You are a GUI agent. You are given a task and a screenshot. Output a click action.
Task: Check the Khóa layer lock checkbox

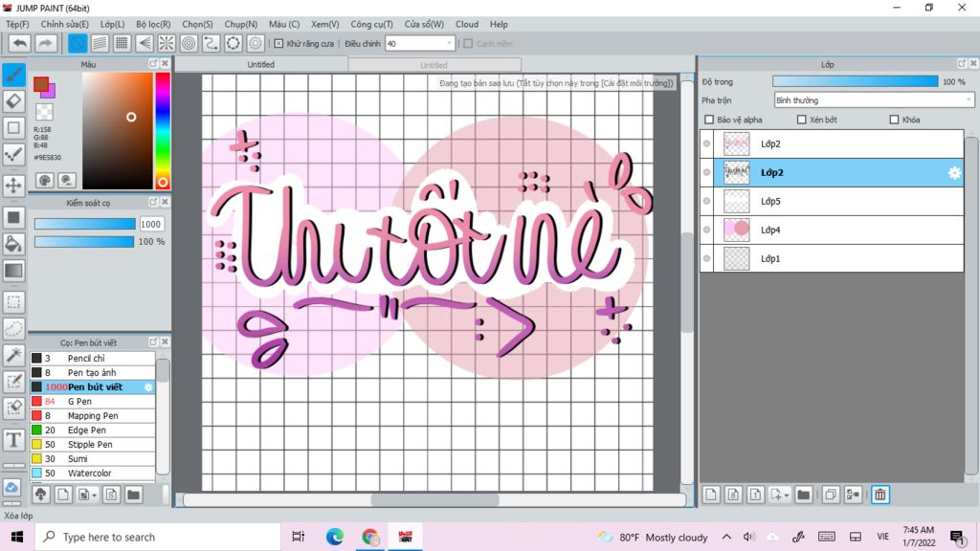coord(894,120)
